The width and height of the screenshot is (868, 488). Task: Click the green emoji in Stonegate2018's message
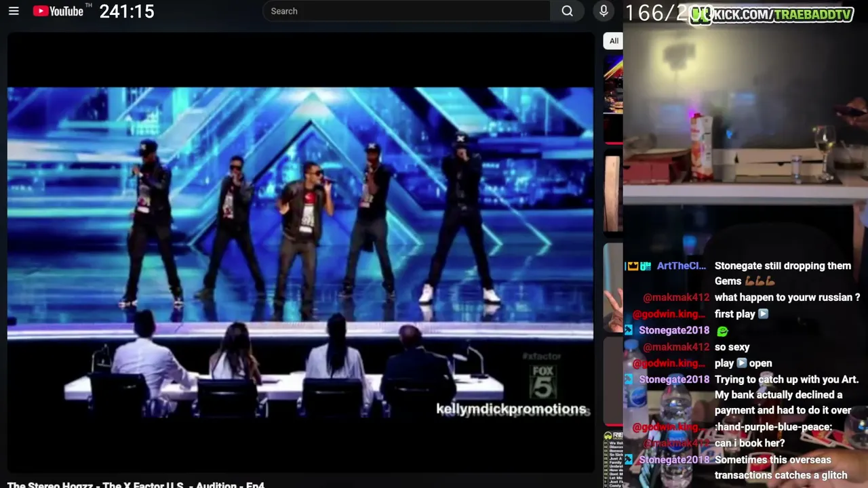722,331
